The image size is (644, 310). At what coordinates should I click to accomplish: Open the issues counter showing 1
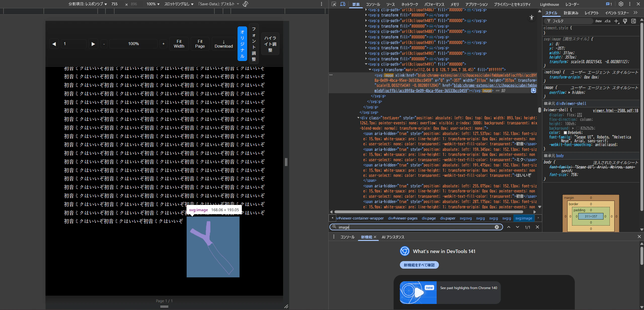click(609, 4)
